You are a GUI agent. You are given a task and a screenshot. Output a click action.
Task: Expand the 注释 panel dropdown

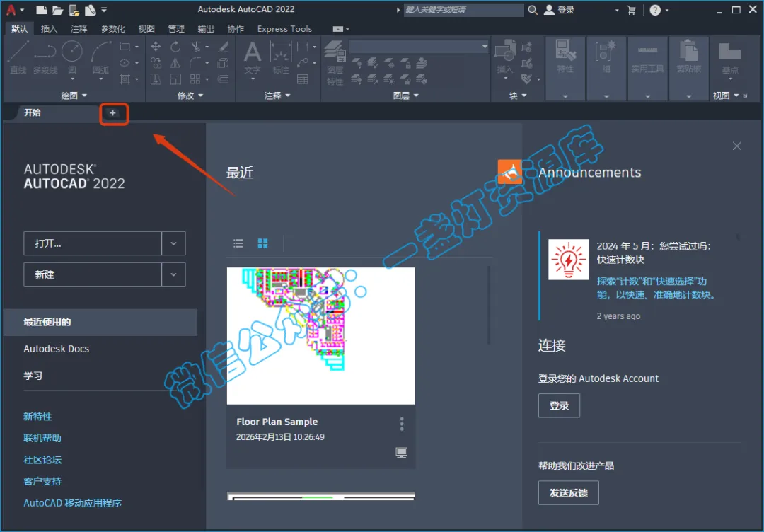point(277,96)
